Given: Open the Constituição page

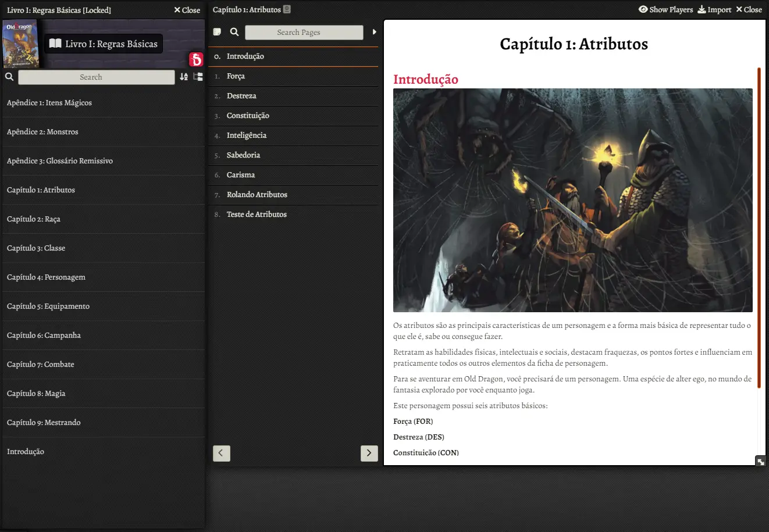Looking at the screenshot, I should 293,116.
